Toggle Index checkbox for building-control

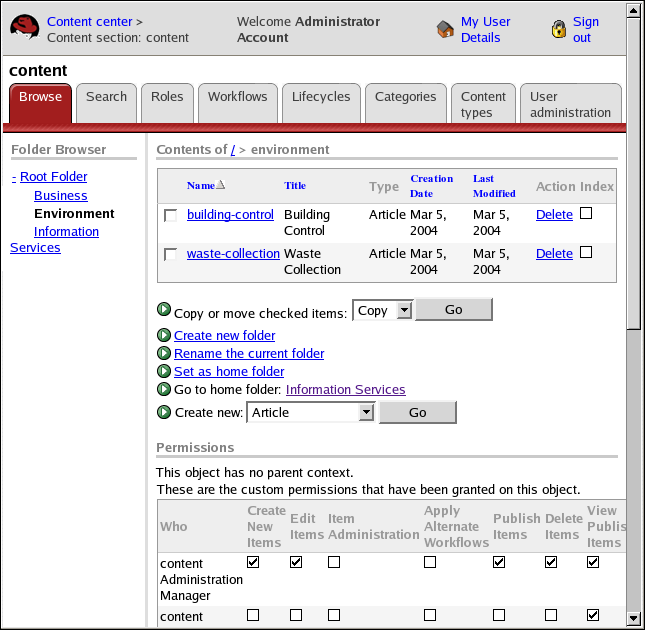point(586,213)
